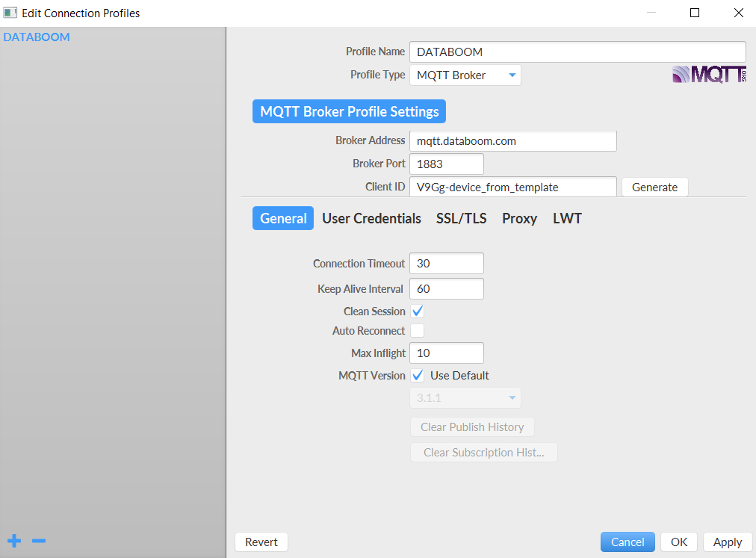The image size is (756, 558).
Task: Focus the Max Inflight field
Action: click(x=447, y=353)
